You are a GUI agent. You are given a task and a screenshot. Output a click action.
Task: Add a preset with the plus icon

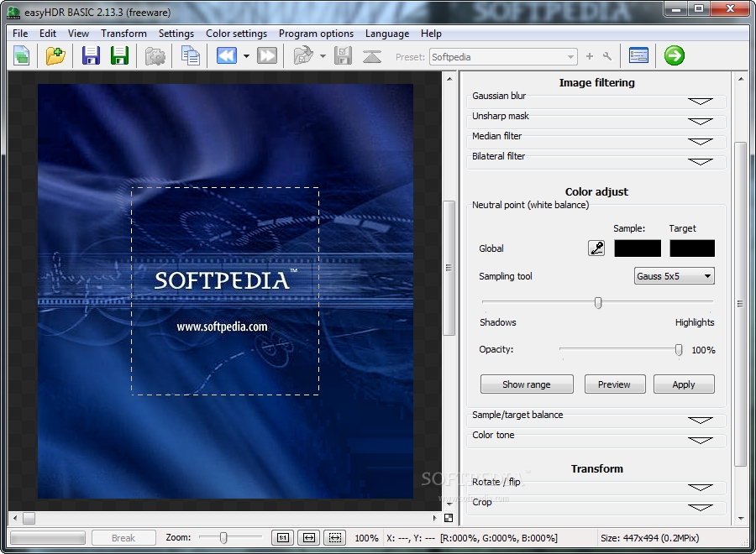(589, 56)
